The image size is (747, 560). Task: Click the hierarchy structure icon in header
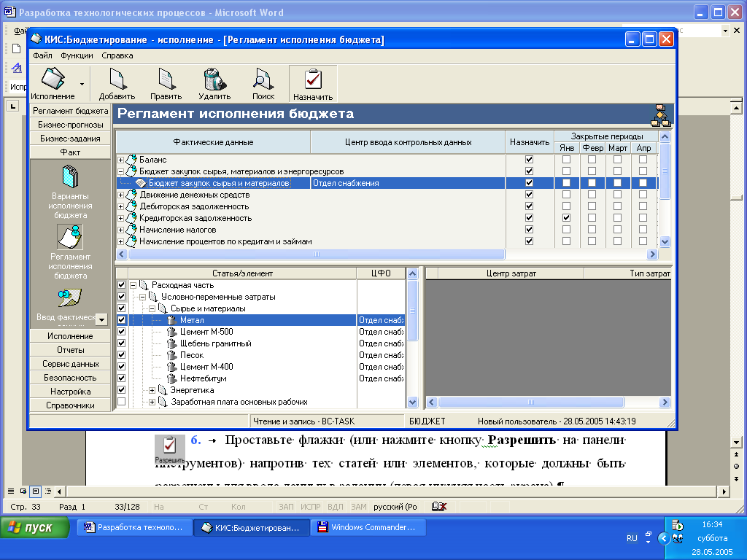click(660, 114)
